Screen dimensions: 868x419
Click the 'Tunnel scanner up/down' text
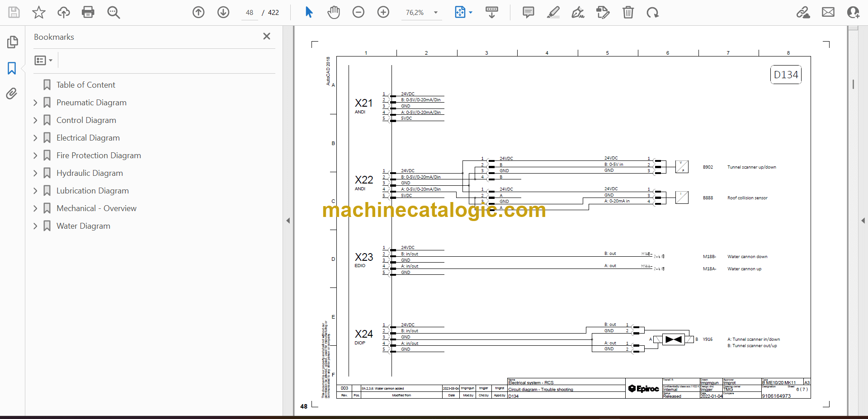[751, 167]
